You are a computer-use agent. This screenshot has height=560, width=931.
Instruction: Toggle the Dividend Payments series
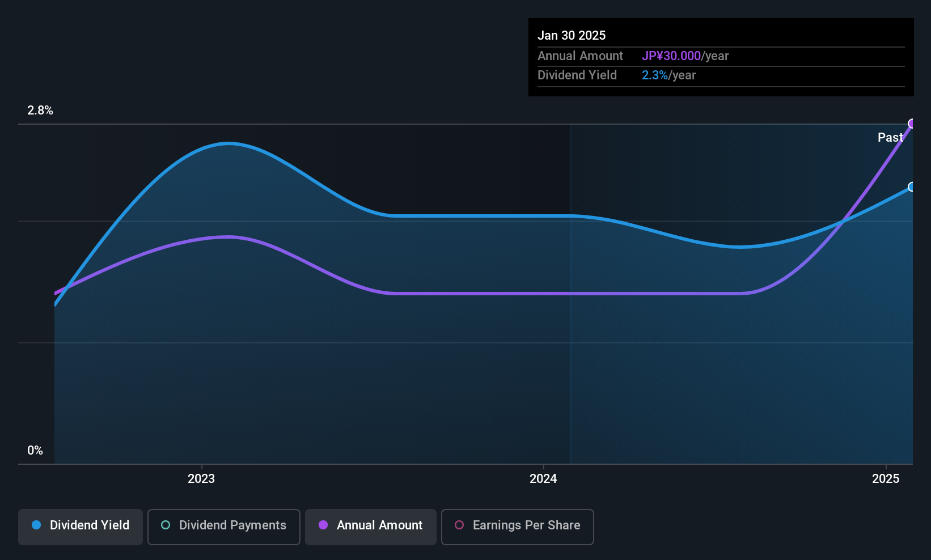tap(224, 527)
